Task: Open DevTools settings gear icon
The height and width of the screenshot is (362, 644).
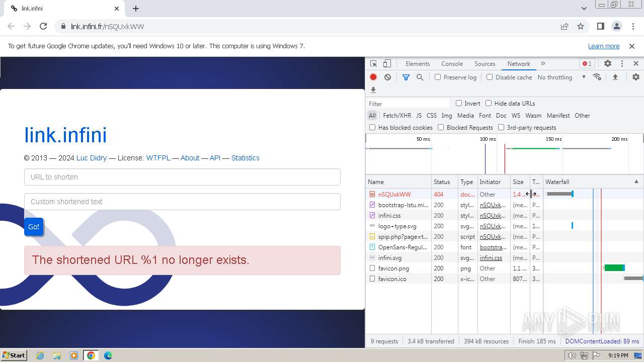Action: pyautogui.click(x=608, y=64)
